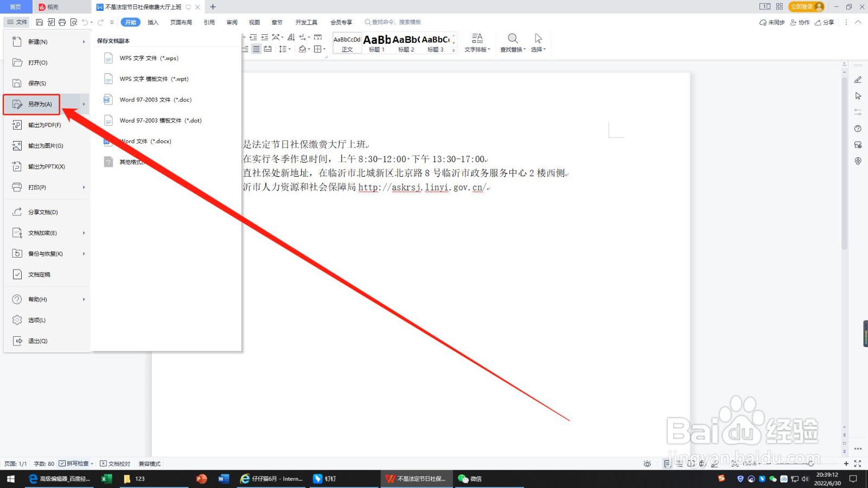Switch to the 引用 ribbon tab

[209, 22]
